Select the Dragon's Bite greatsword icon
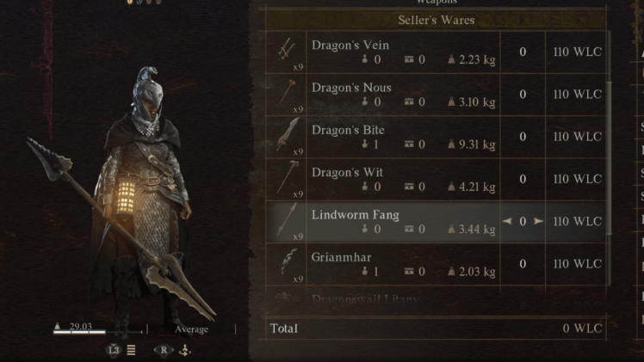This screenshot has height=362, width=644. click(288, 134)
